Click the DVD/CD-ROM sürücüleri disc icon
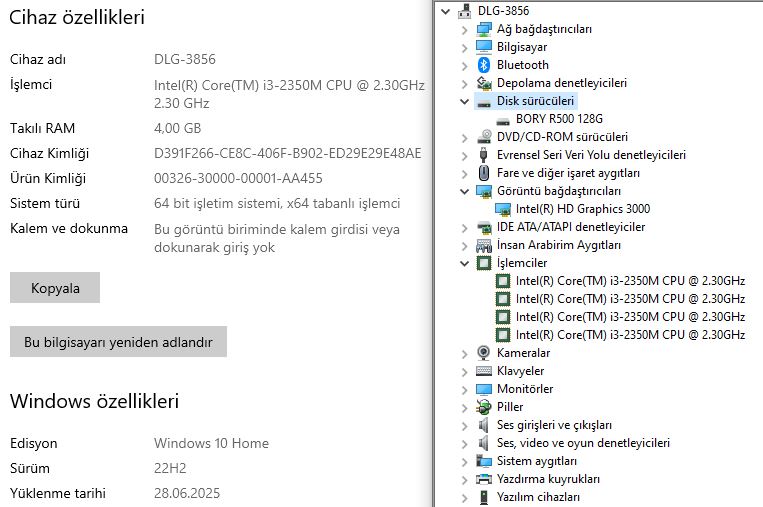Image resolution: width=763 pixels, height=507 pixels. click(484, 137)
